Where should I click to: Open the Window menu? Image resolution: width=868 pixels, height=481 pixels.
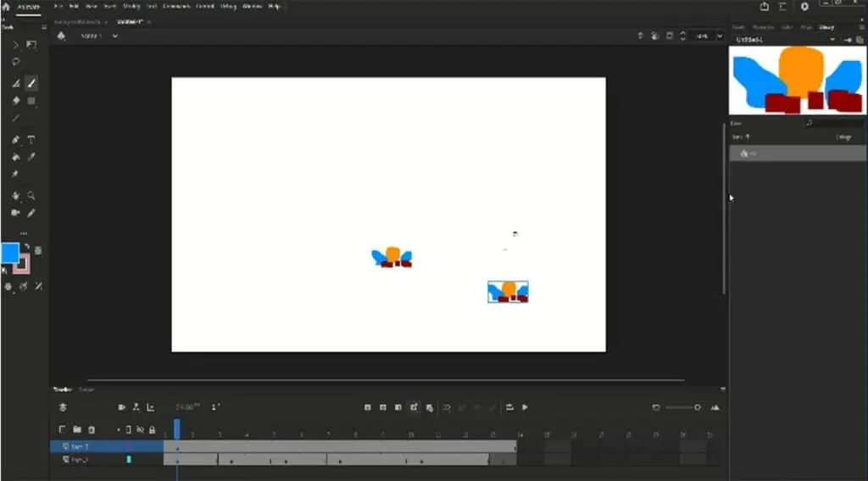tap(252, 7)
